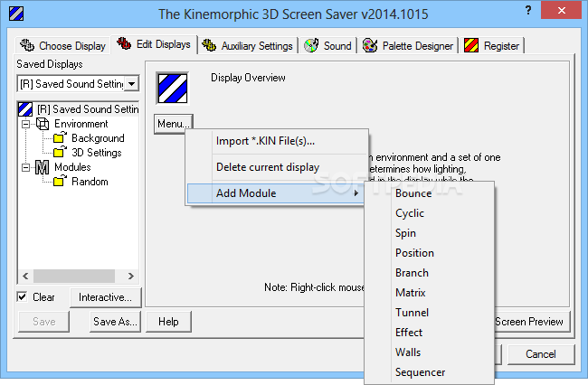588x385 pixels.
Task: Select the 3D Settings tree item
Action: click(97, 153)
